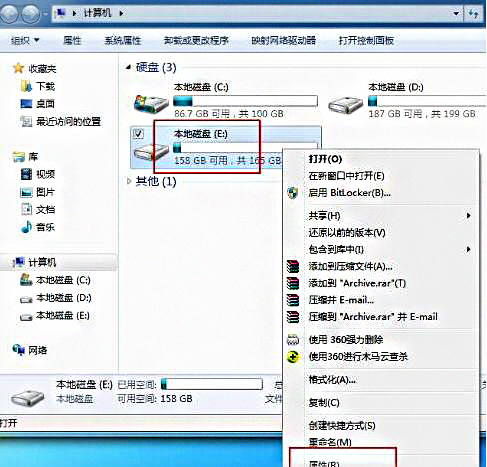Click the 360 Trojan cloud scan icon
The height and width of the screenshot is (467, 487).
293,357
